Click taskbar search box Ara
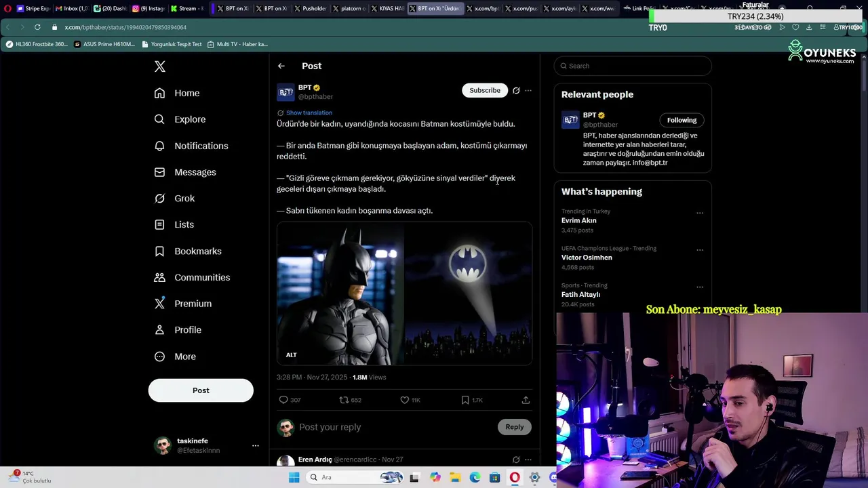Image resolution: width=868 pixels, height=488 pixels. click(355, 477)
